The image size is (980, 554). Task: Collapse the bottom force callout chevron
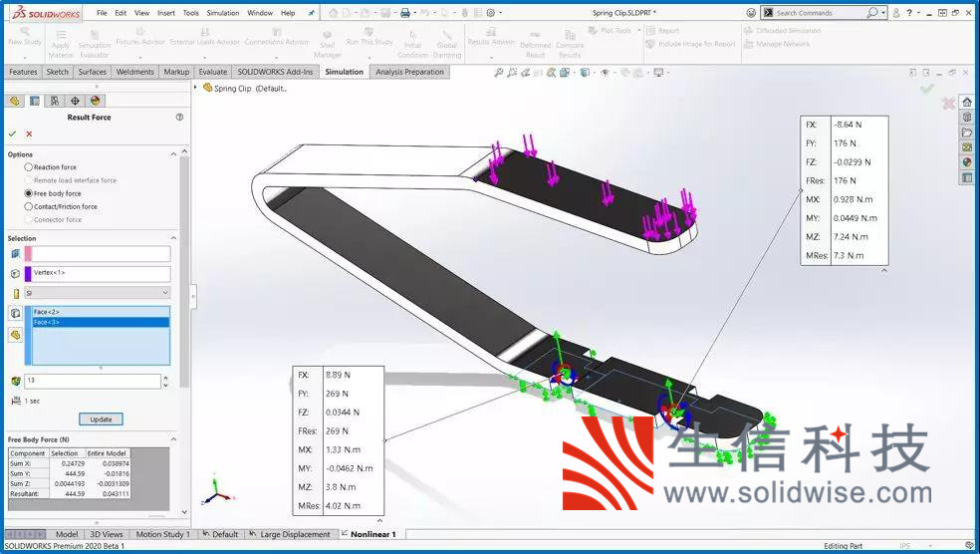380,520
